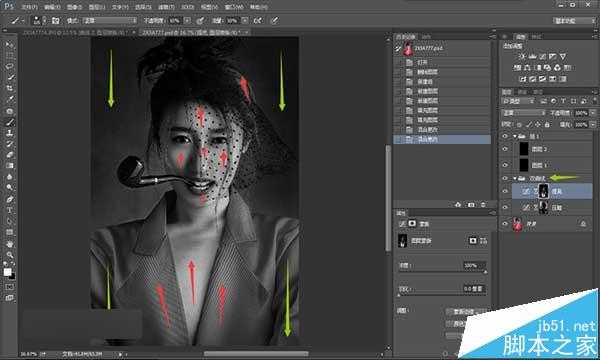Select the Move tool
This screenshot has height=360, width=600.
[x=9, y=44]
